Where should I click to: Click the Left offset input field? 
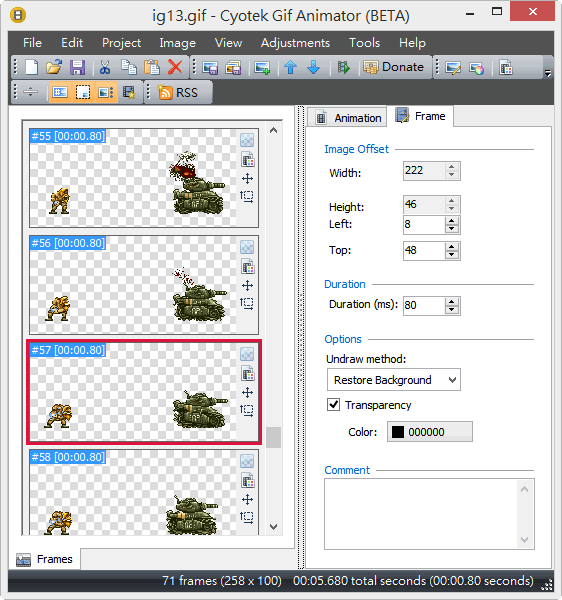tap(424, 225)
